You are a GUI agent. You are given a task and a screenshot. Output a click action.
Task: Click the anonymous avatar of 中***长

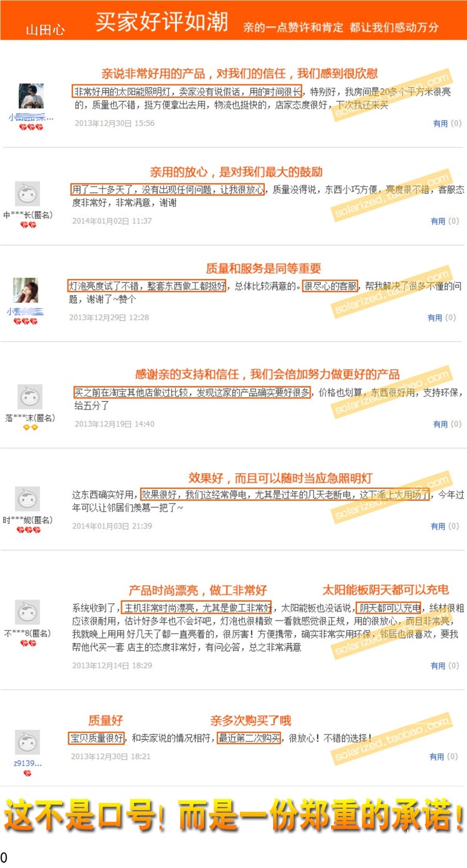click(x=27, y=193)
